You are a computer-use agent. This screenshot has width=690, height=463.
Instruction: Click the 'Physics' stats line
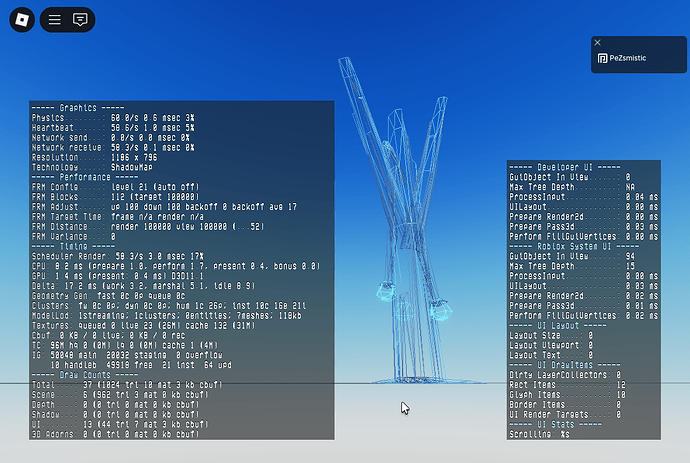coord(113,118)
